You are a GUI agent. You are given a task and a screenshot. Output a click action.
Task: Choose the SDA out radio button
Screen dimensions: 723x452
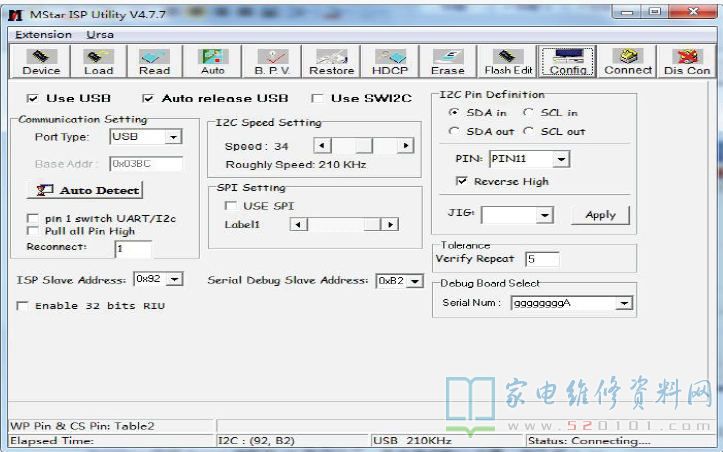454,131
